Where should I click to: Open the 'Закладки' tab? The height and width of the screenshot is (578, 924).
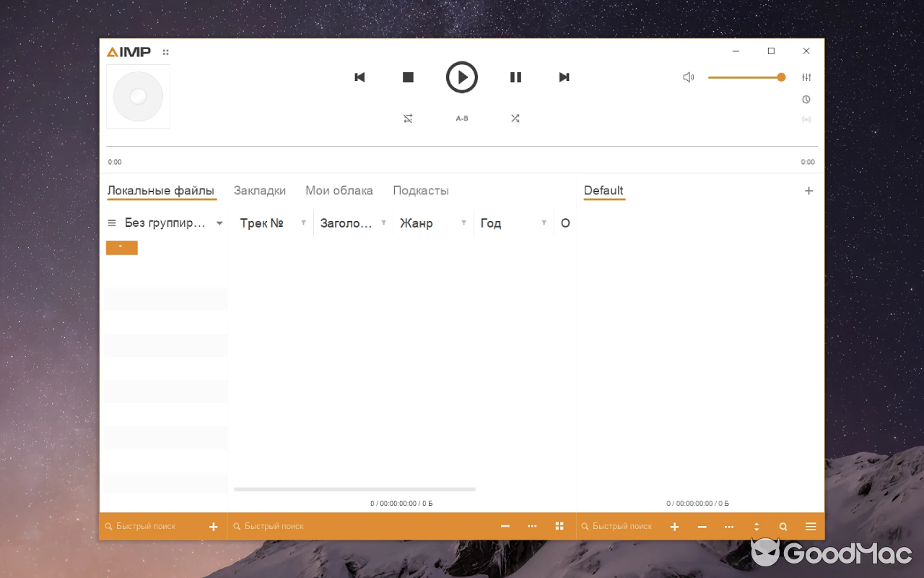(259, 190)
